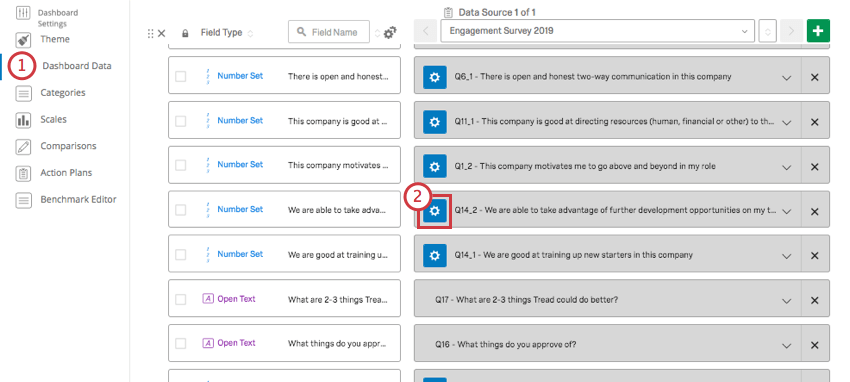Click the sort arrows next to Field Name search
The width and height of the screenshot is (850, 382).
(377, 33)
